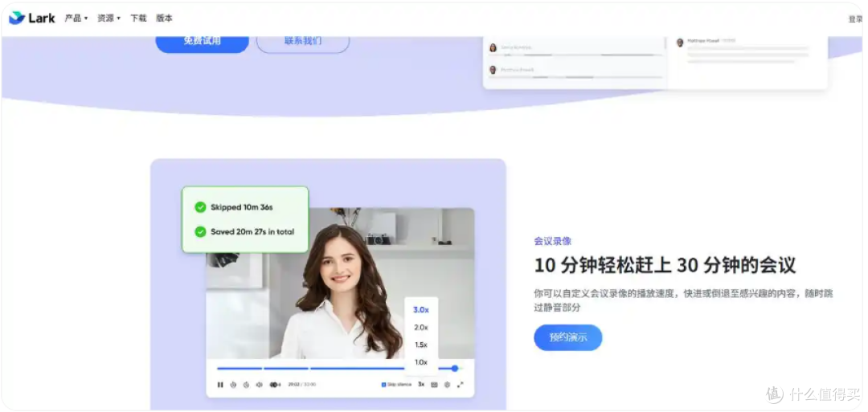Click the 29:02 / 32:00 timestamp

click(301, 385)
